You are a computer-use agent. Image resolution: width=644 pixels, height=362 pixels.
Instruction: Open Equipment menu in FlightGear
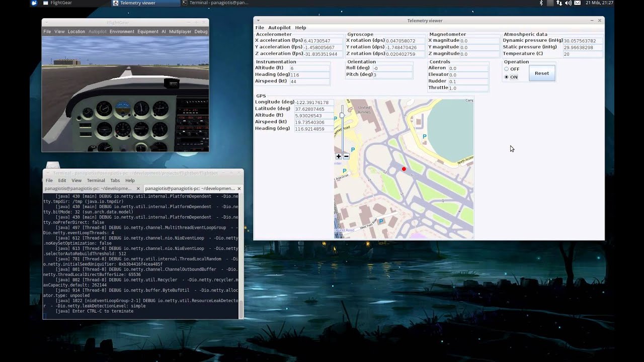[x=148, y=32]
